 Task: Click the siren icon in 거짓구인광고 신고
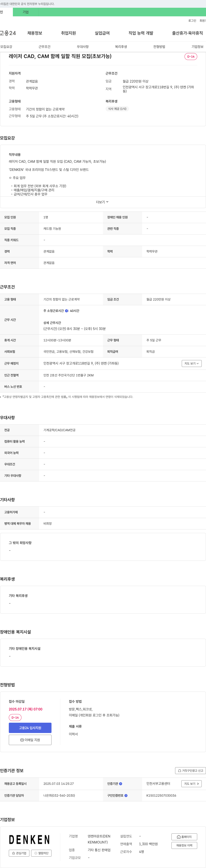pos(180,771)
